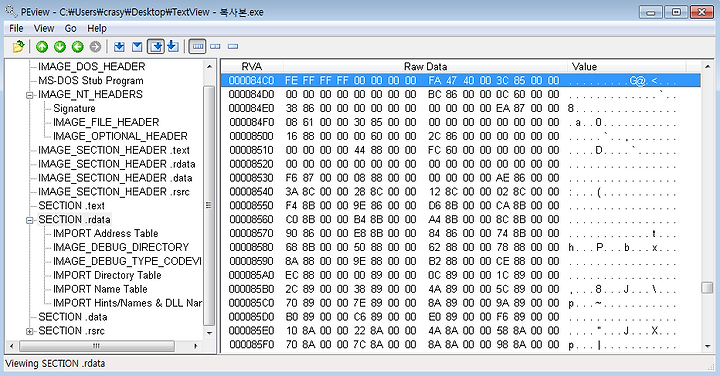
Task: Select IMAGE_SECTION_HEADER .rsrc tree item
Action: tap(114, 192)
